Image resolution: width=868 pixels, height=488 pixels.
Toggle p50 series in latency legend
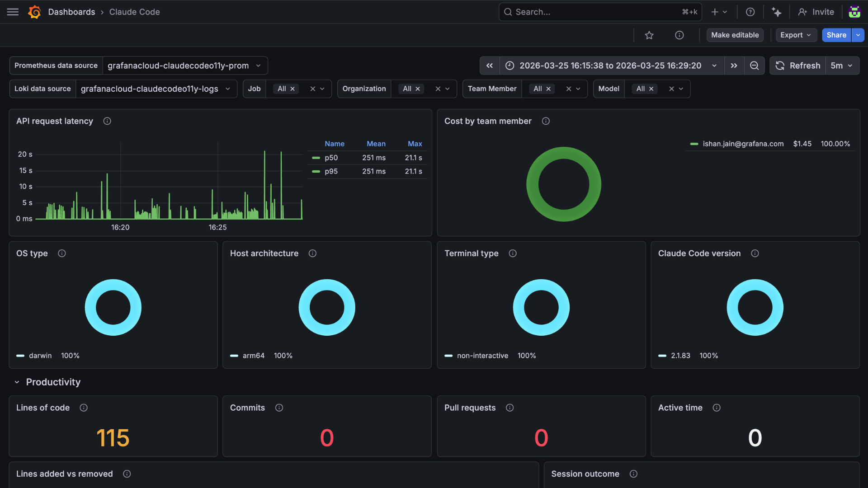tap(331, 158)
